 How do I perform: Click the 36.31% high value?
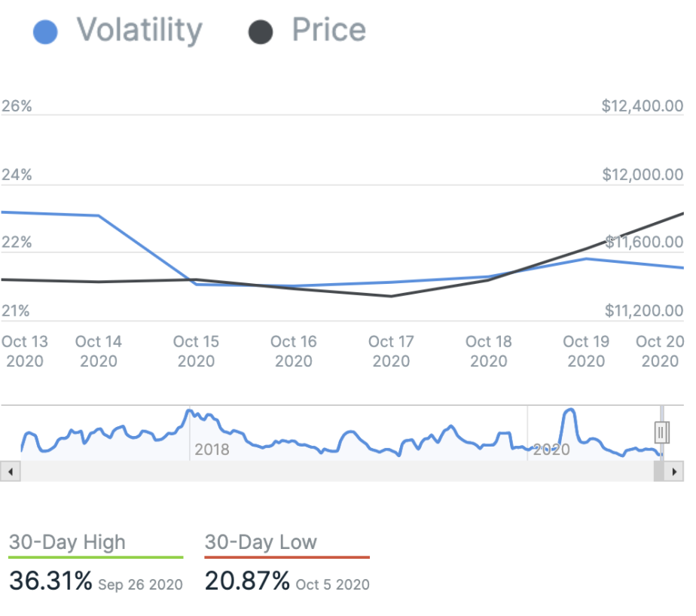click(51, 581)
